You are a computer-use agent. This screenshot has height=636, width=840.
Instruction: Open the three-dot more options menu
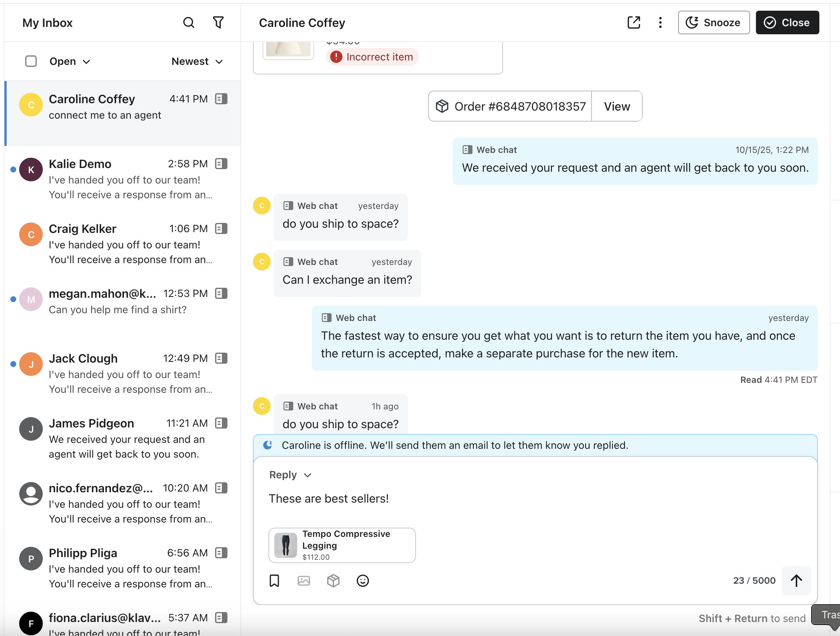[x=660, y=23]
